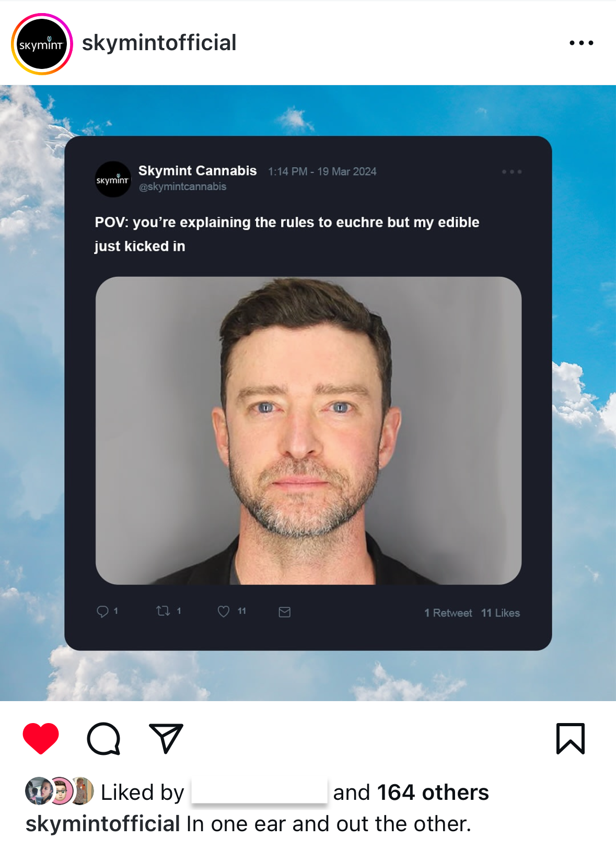Open the tweet's three-dot overflow menu
The height and width of the screenshot is (850, 616).
[x=512, y=171]
